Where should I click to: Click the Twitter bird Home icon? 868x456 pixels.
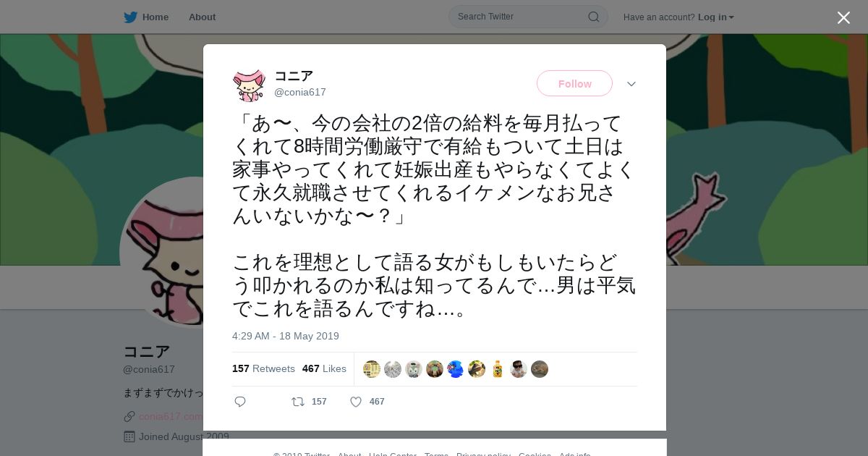130,17
